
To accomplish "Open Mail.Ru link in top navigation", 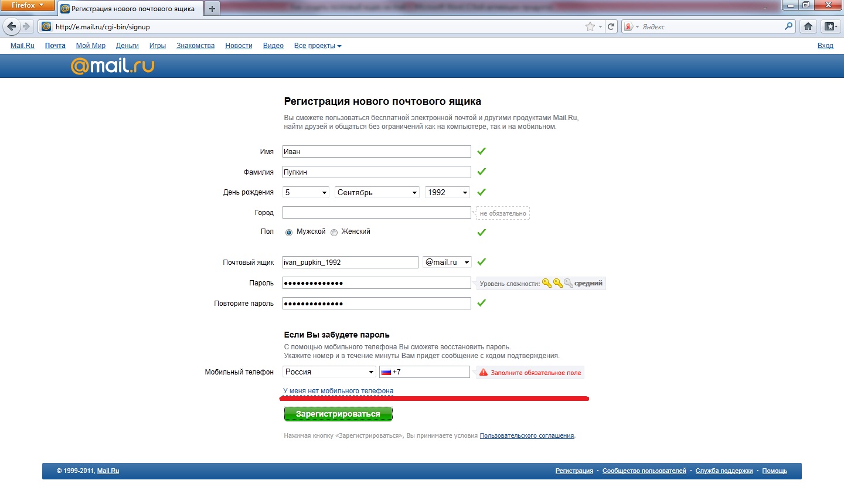I will point(22,46).
